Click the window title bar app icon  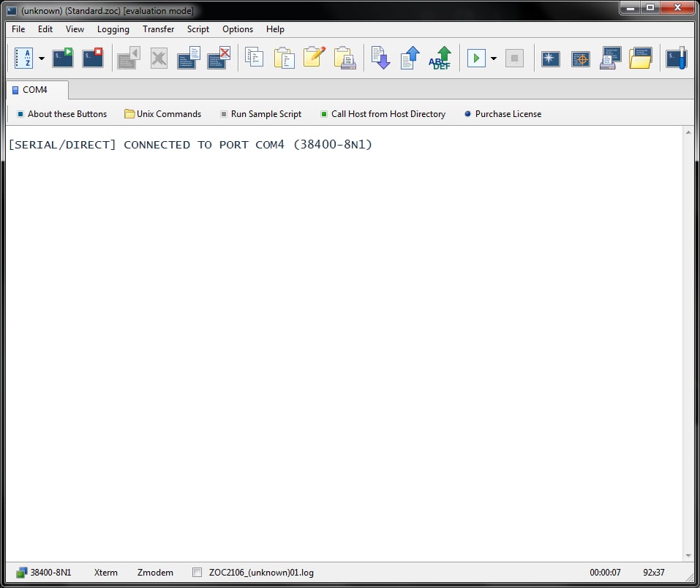coord(12,11)
